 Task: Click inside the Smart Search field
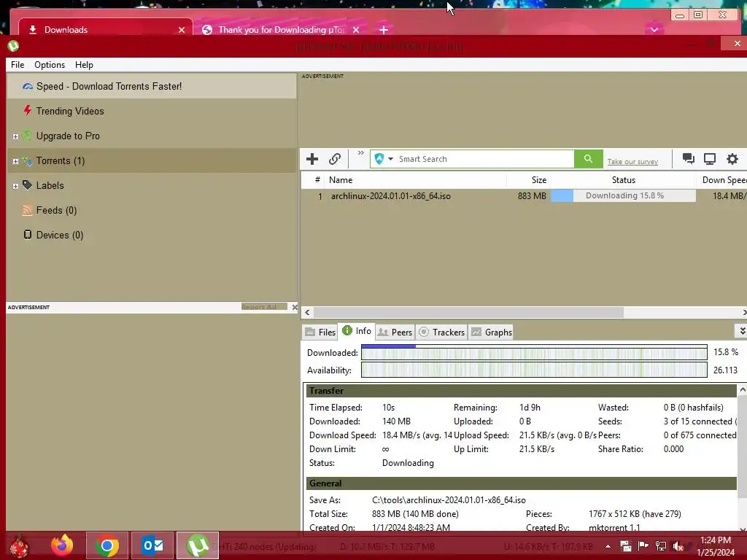point(485,159)
